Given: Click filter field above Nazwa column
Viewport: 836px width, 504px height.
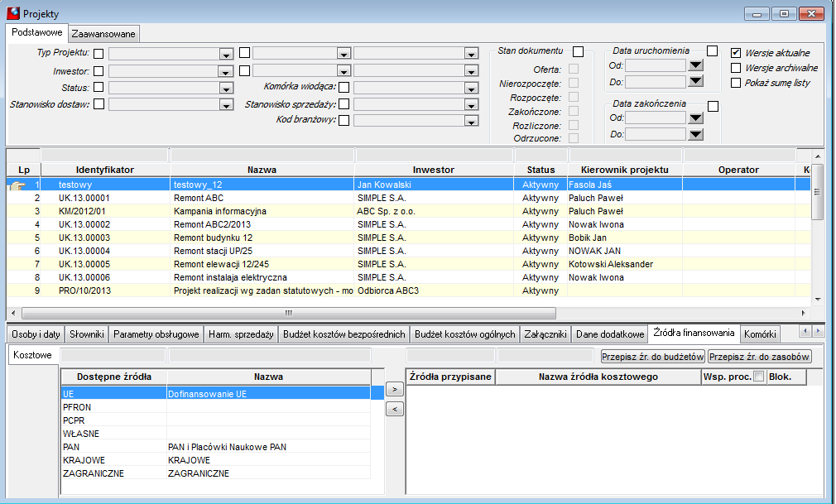Looking at the screenshot, I should 262,156.
